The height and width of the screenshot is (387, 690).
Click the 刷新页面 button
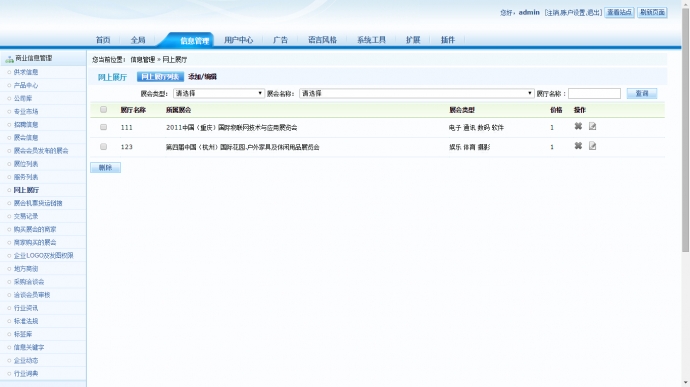[x=652, y=12]
